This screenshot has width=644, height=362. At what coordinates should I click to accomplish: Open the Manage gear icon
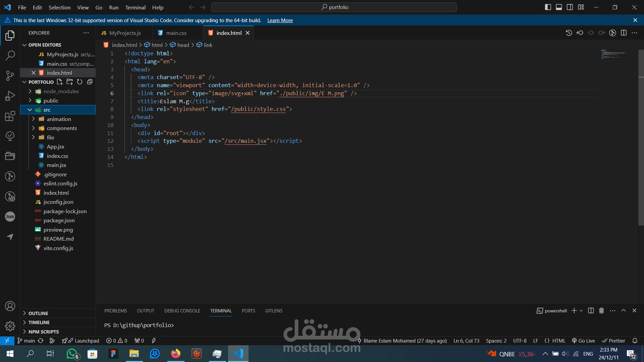(x=10, y=326)
